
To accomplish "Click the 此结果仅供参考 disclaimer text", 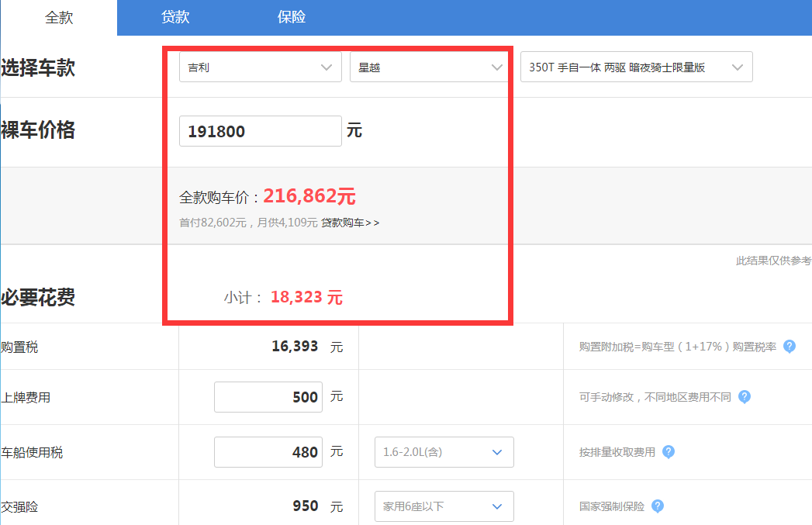I will (x=774, y=261).
